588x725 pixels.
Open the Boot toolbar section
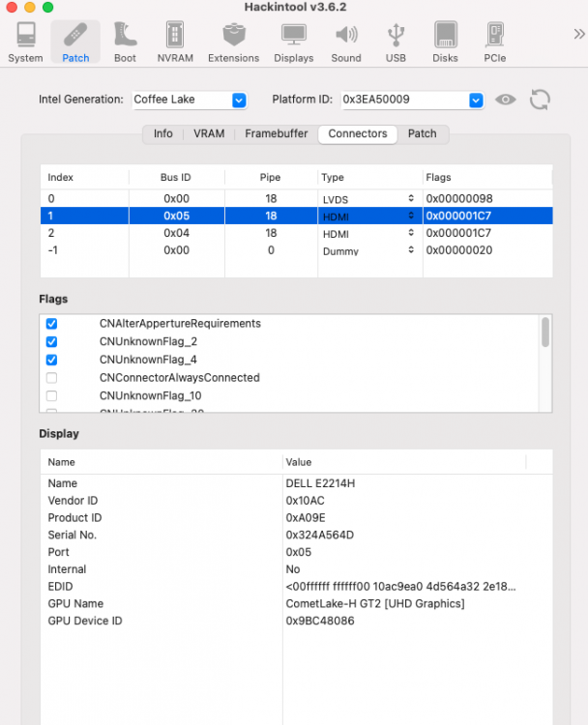pyautogui.click(x=125, y=43)
